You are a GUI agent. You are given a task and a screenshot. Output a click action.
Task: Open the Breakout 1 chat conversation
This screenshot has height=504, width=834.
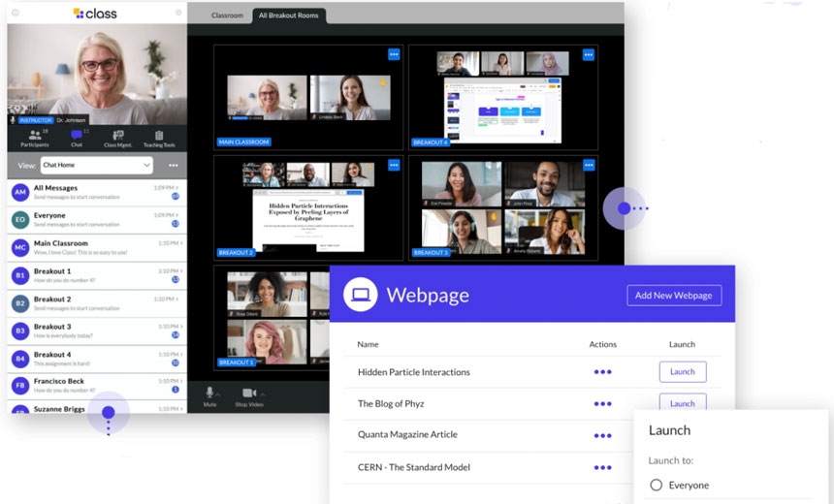[x=95, y=275]
